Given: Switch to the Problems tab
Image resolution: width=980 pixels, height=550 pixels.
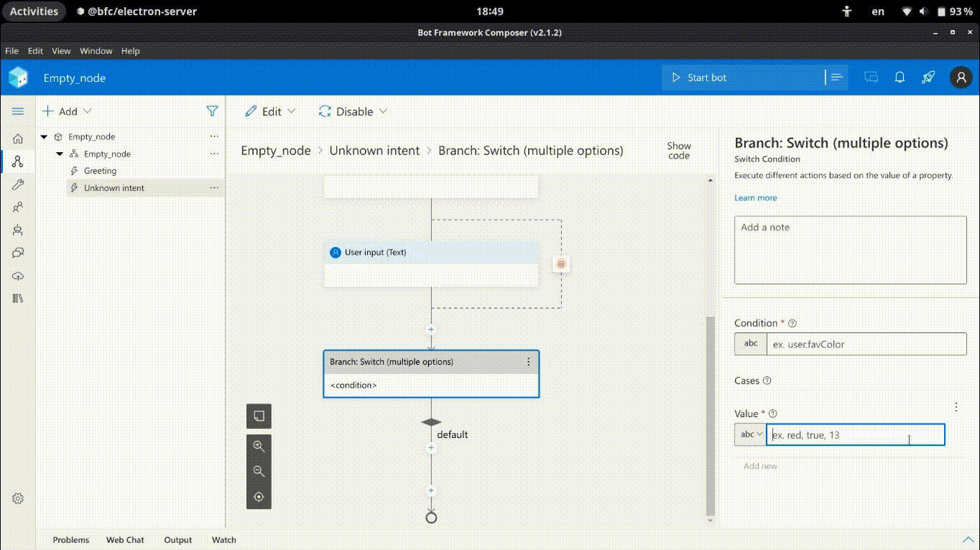Looking at the screenshot, I should click(x=71, y=540).
